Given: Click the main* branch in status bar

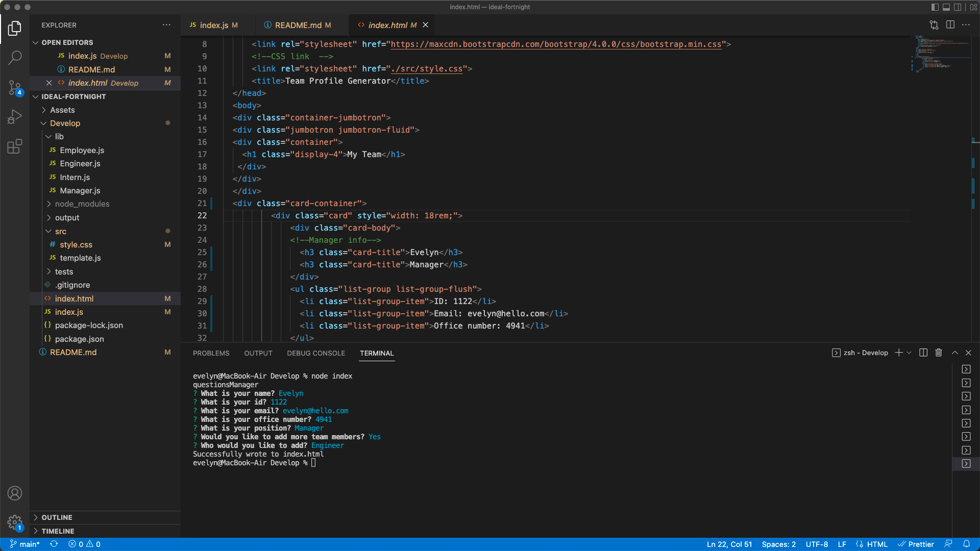Looking at the screenshot, I should (x=25, y=544).
